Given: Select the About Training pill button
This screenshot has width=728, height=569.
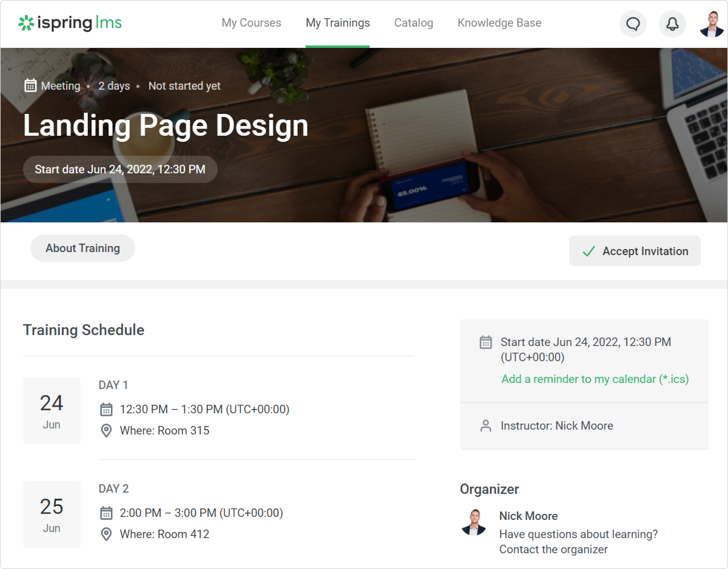Looking at the screenshot, I should (x=83, y=248).
